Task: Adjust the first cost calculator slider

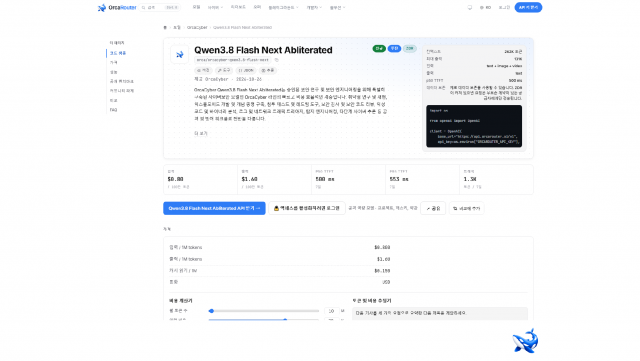Action: point(264,311)
